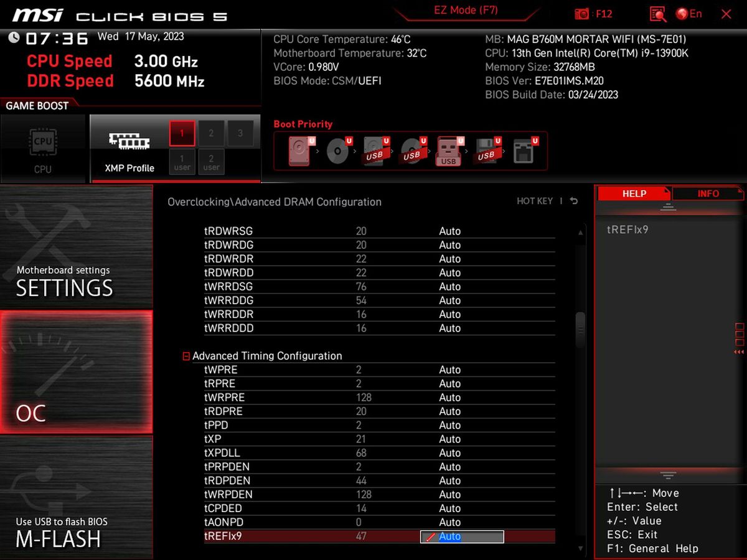Image resolution: width=747 pixels, height=560 pixels.
Task: Select the tXPDLL Auto setting
Action: [x=449, y=453]
